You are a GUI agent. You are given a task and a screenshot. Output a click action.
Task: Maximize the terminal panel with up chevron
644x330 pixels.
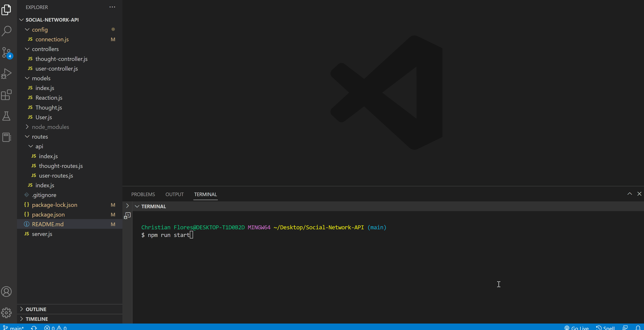tap(630, 194)
